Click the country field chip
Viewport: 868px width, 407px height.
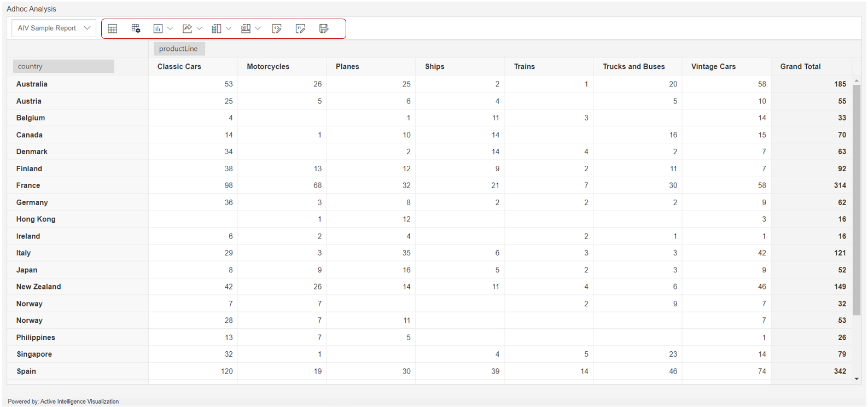tap(63, 66)
